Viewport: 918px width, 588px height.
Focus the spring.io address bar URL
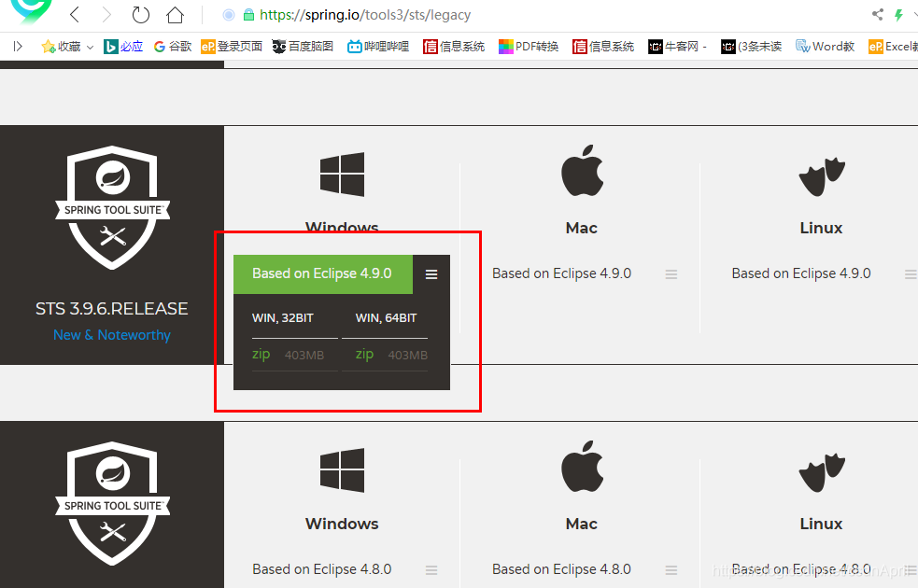pyautogui.click(x=365, y=15)
